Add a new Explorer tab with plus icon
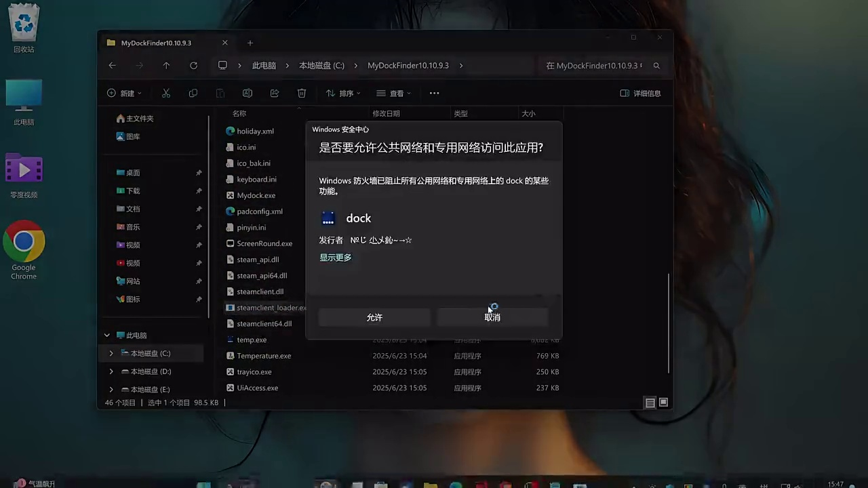 click(250, 43)
